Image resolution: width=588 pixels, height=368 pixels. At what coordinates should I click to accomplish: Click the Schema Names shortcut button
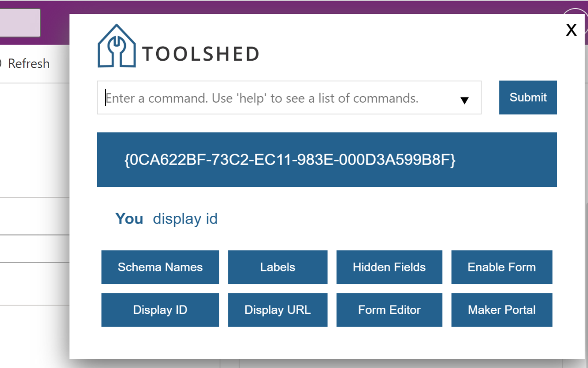(160, 267)
